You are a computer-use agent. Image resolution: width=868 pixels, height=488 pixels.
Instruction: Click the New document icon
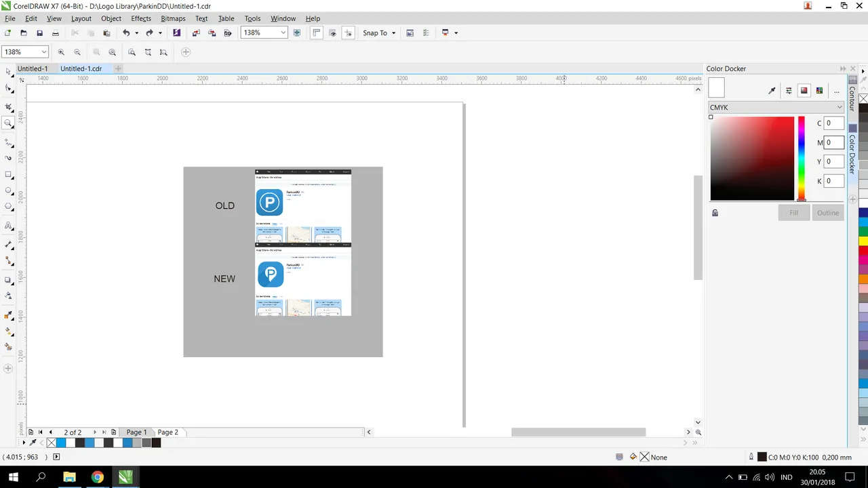click(x=7, y=33)
